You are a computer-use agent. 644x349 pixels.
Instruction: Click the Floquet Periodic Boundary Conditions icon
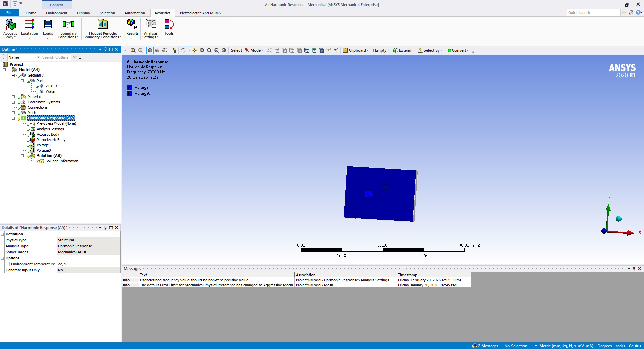[x=102, y=28]
